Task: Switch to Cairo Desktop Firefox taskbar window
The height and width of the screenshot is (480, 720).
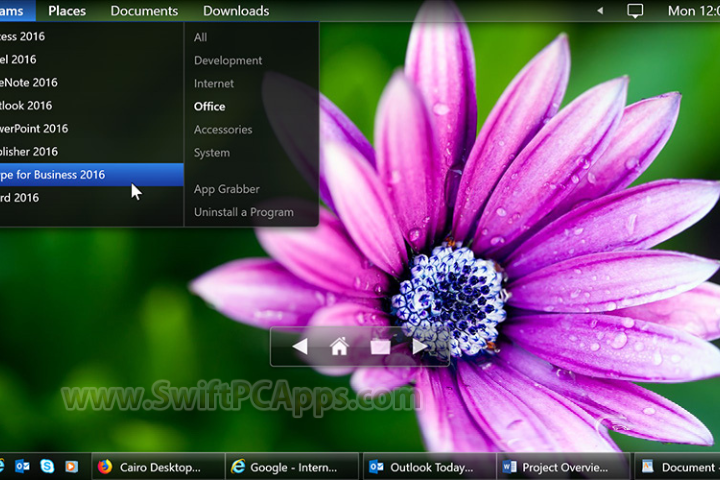Action: click(x=158, y=467)
